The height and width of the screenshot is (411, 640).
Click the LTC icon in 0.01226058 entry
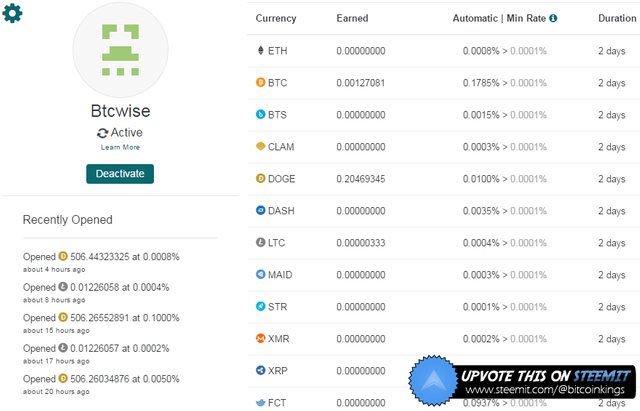63,287
